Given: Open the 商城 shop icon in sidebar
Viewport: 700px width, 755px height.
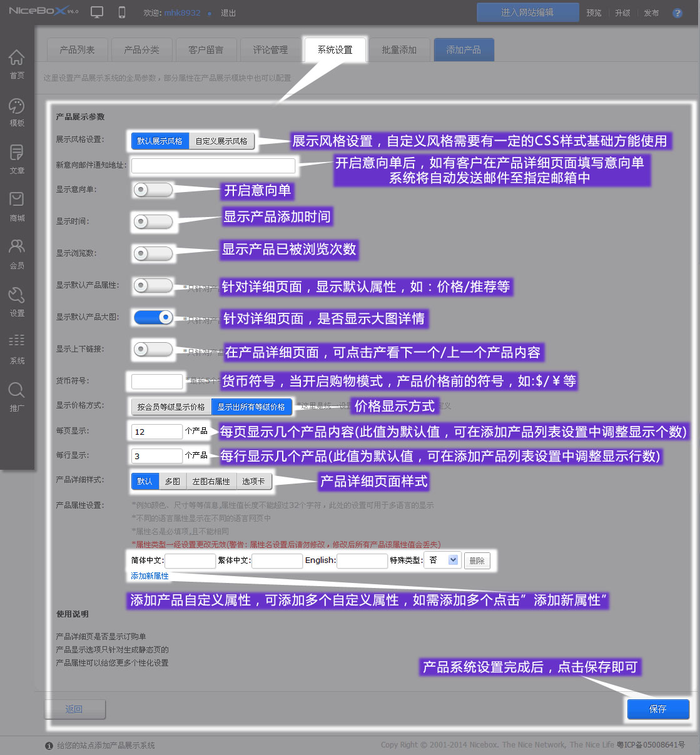Looking at the screenshot, I should pyautogui.click(x=17, y=200).
